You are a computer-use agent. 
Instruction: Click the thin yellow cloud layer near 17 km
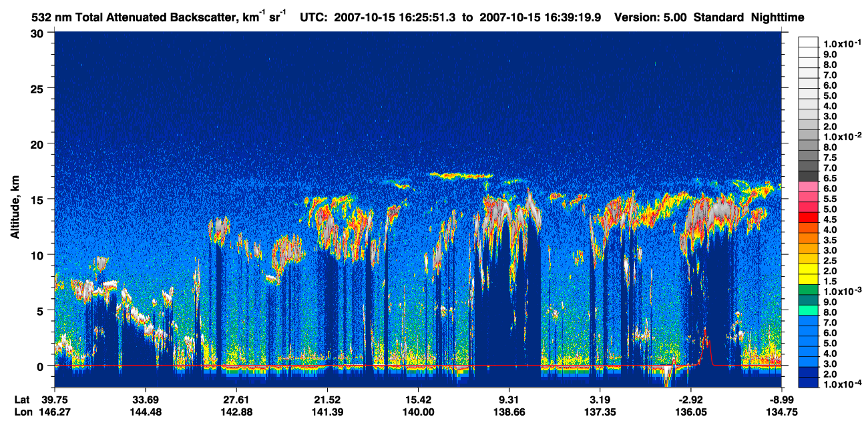coord(461,175)
